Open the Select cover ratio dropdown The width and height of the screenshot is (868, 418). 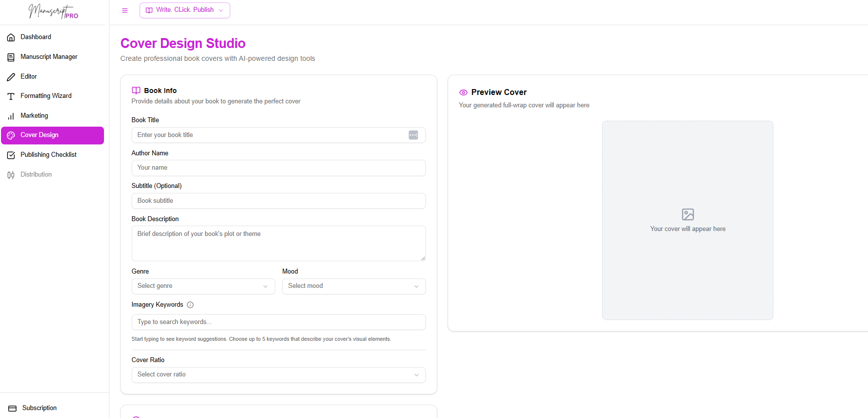278,374
